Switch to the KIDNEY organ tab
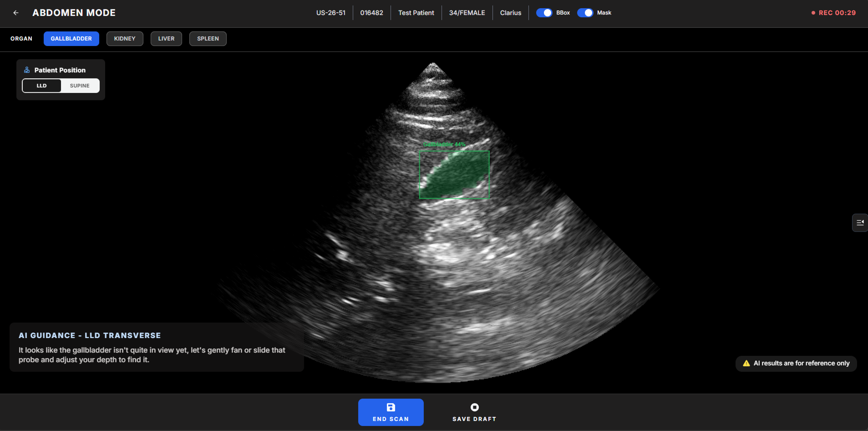 point(125,38)
